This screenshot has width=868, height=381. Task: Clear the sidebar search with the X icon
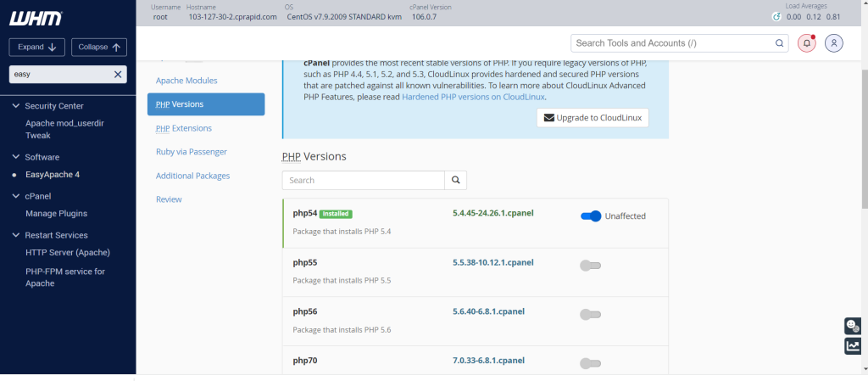click(117, 74)
